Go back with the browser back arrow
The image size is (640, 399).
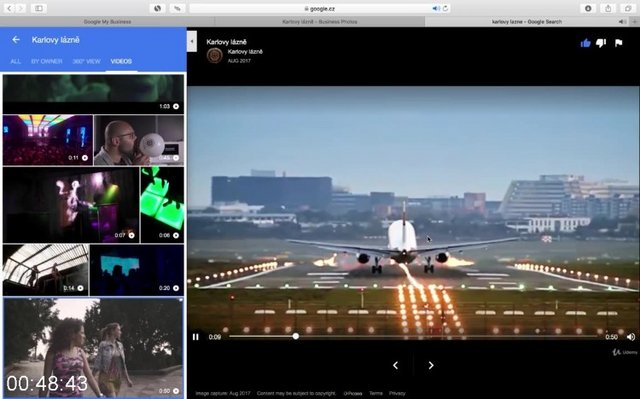9,8
